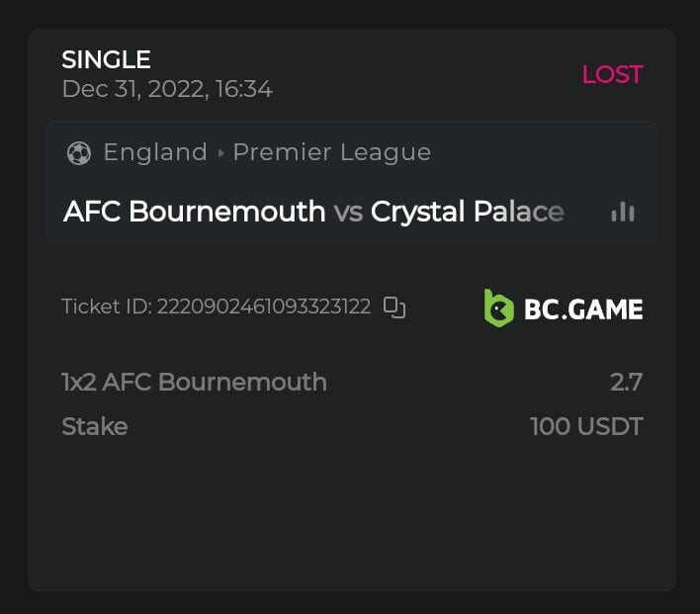This screenshot has width=700, height=614.
Task: Click the BC.GAME brand text
Action: (583, 309)
